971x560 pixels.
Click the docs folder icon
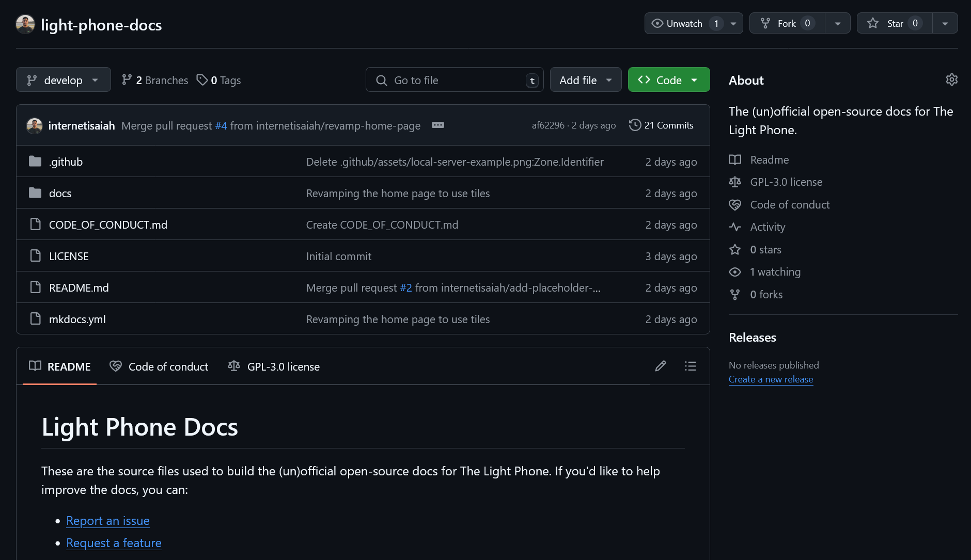coord(35,193)
